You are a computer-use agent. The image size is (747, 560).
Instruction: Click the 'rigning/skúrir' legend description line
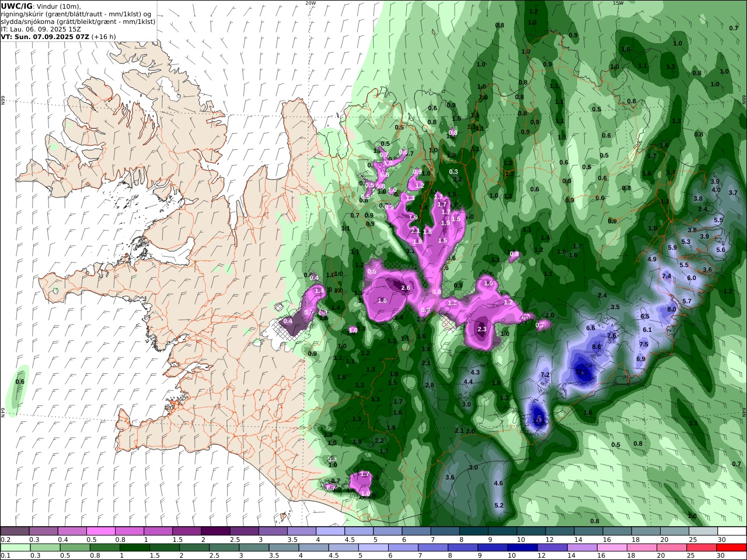76,13
